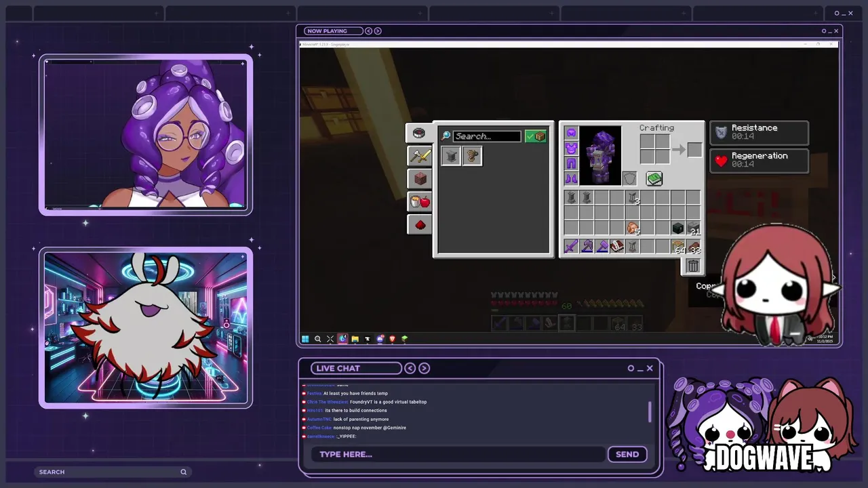
Task: Click the recipe book Search field
Action: point(487,136)
